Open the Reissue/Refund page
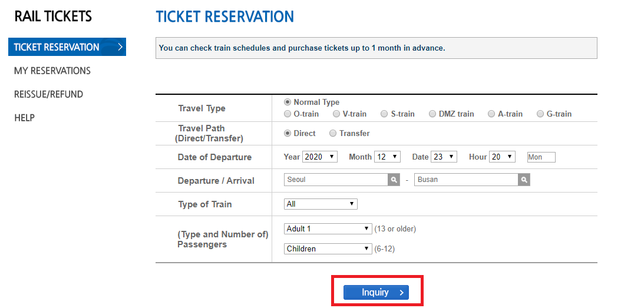The image size is (644, 308). pyautogui.click(x=48, y=94)
